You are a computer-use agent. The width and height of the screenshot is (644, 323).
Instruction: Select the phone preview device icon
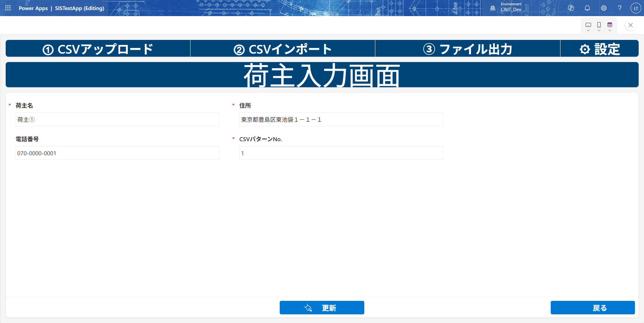tap(599, 25)
